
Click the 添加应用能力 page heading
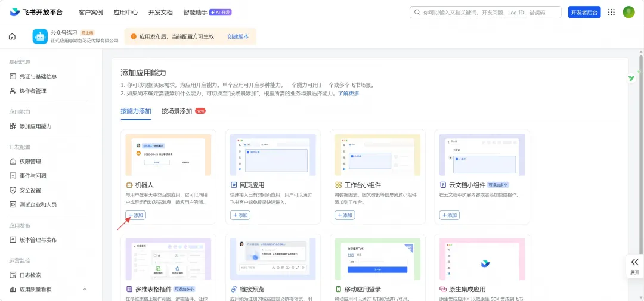[x=143, y=73]
